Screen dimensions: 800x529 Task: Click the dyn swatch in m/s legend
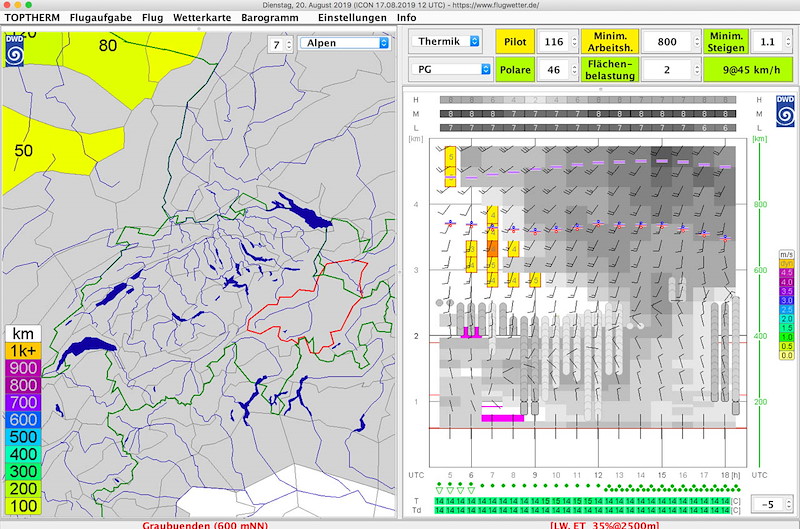tap(786, 264)
